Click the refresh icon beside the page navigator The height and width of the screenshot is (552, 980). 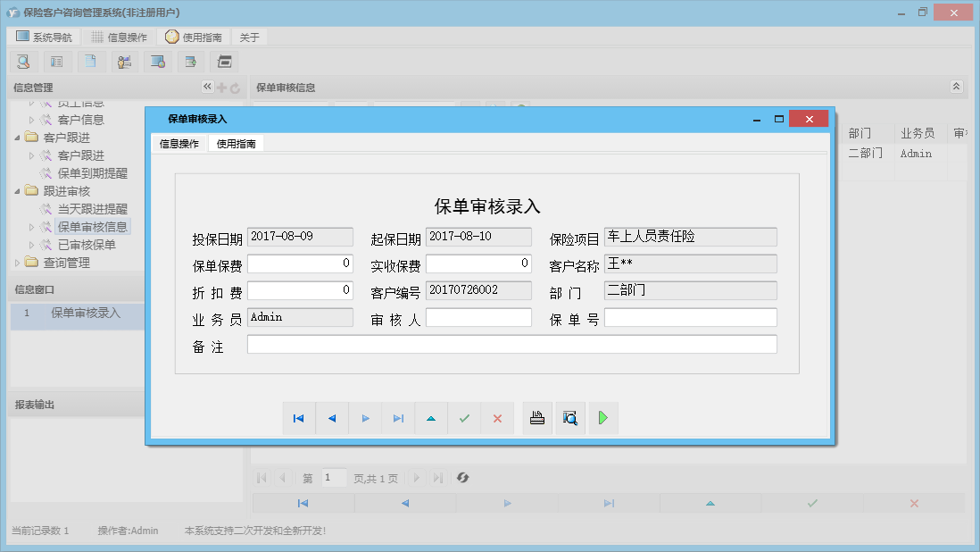coord(462,478)
